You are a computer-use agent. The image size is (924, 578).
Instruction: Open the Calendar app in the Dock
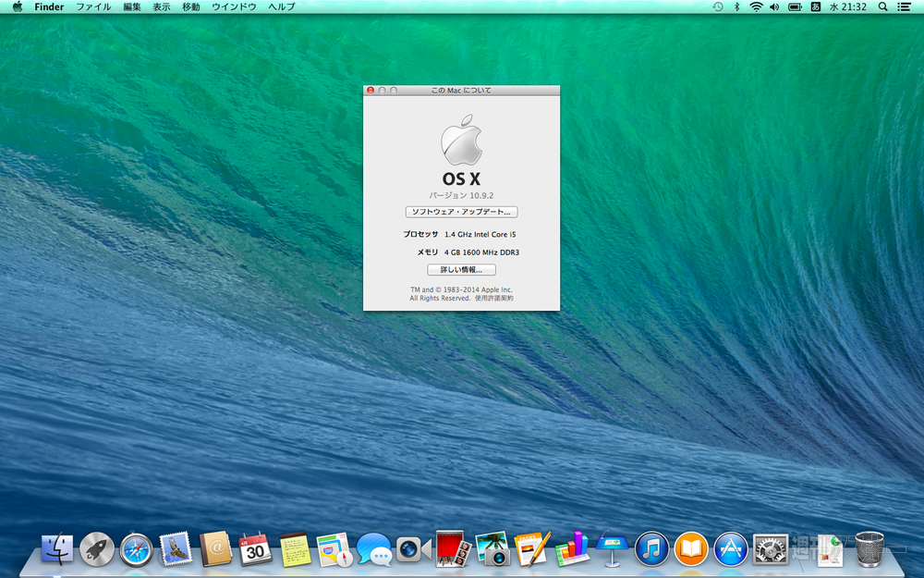click(254, 549)
